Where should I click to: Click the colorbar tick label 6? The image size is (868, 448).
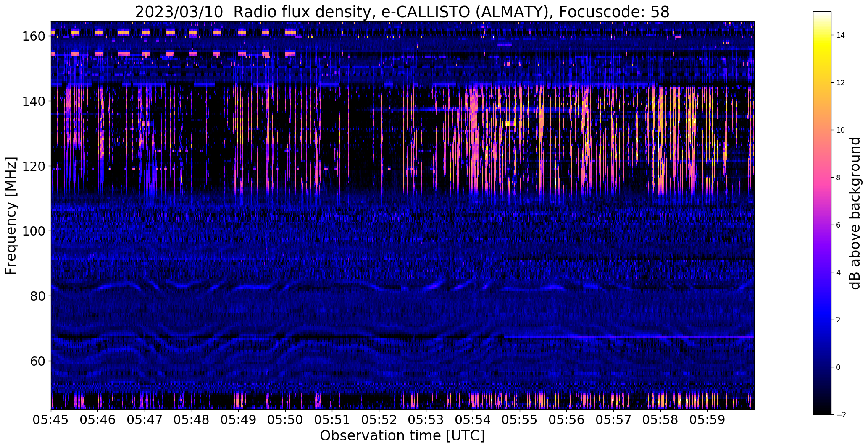point(839,225)
